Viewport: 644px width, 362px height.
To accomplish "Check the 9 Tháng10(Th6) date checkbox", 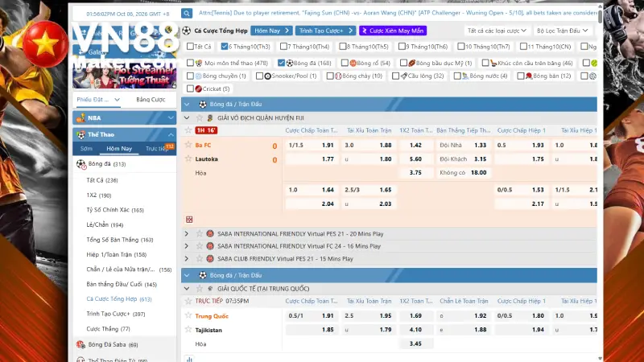I will click(402, 47).
